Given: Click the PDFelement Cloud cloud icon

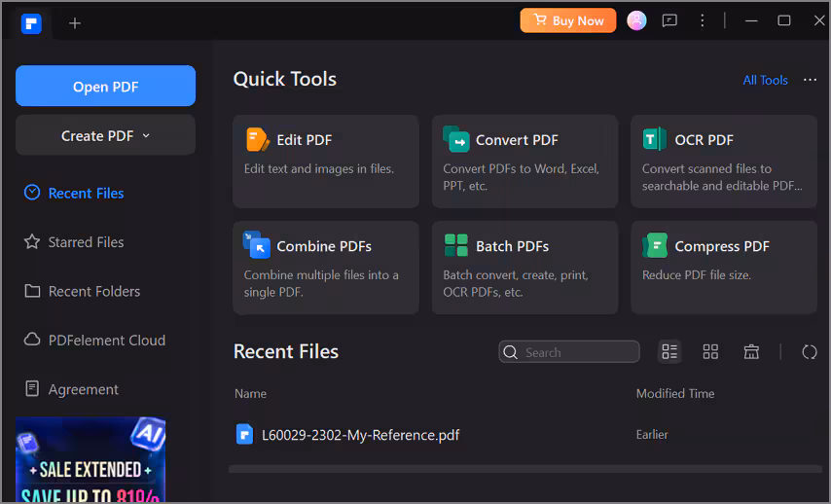Looking at the screenshot, I should 32,340.
